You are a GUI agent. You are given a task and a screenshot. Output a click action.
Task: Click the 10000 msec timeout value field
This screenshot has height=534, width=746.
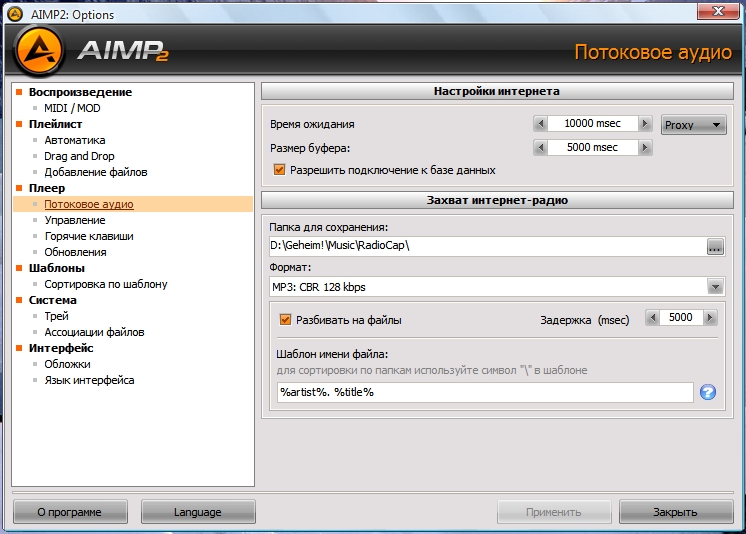pos(592,124)
